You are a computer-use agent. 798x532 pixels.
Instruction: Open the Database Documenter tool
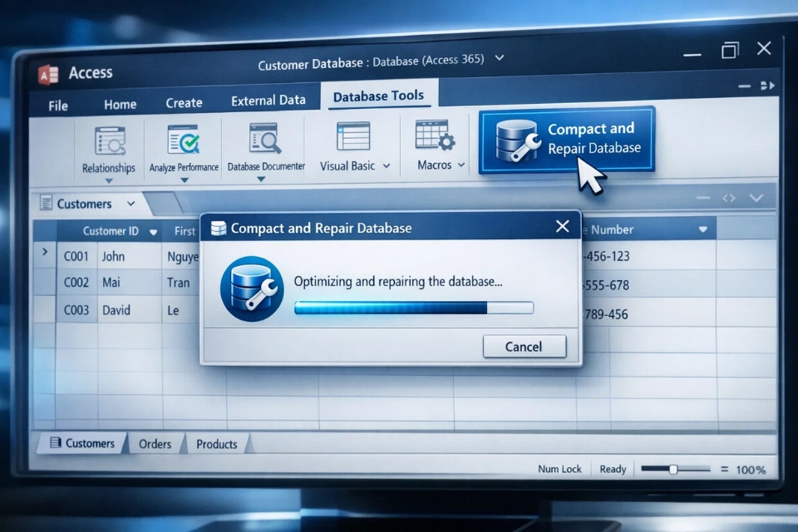pos(266,139)
